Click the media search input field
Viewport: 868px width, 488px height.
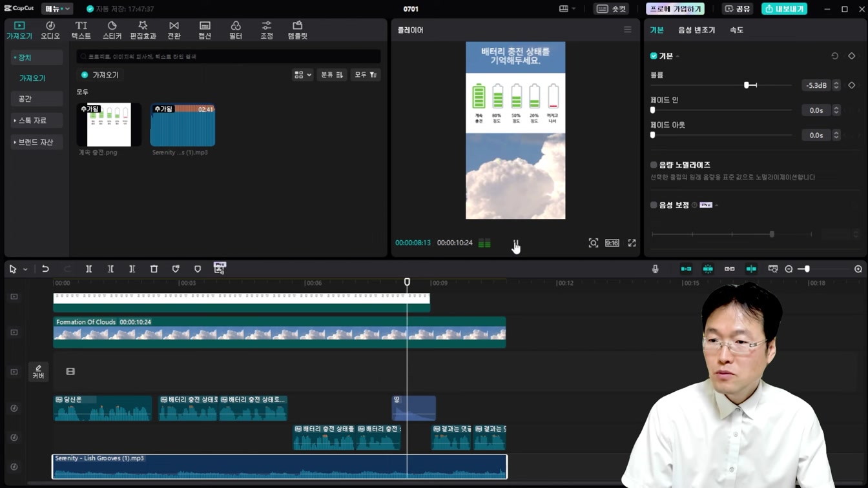229,57
